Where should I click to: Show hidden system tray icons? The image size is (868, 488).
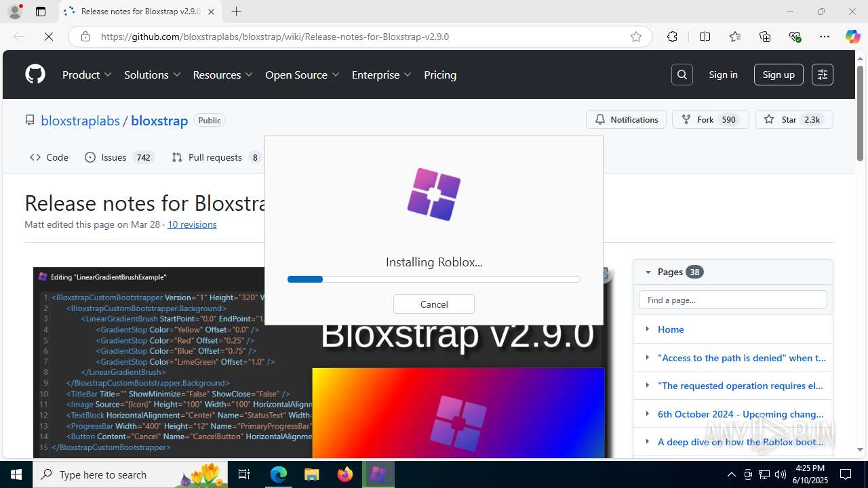click(x=731, y=474)
